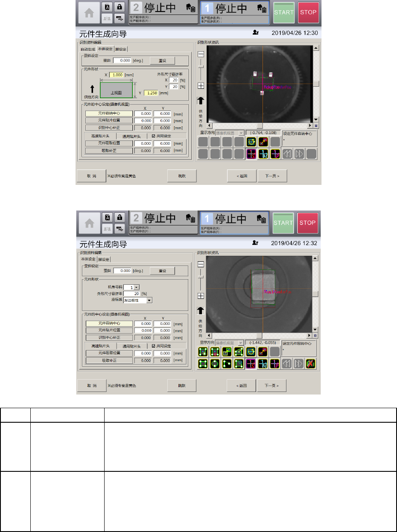
Task: Click the forward double-arrow icon in the 12:30 screen
Action: [x=300, y=154]
